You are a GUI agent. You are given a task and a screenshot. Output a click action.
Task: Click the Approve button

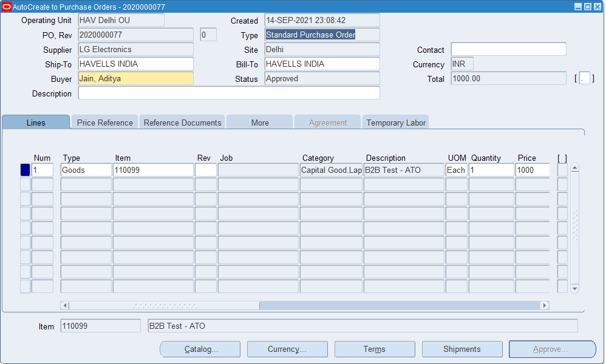[x=553, y=349]
